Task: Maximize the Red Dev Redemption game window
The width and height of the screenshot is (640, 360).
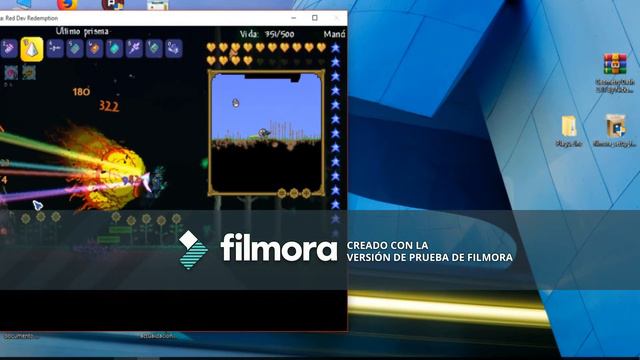Action: (x=315, y=18)
